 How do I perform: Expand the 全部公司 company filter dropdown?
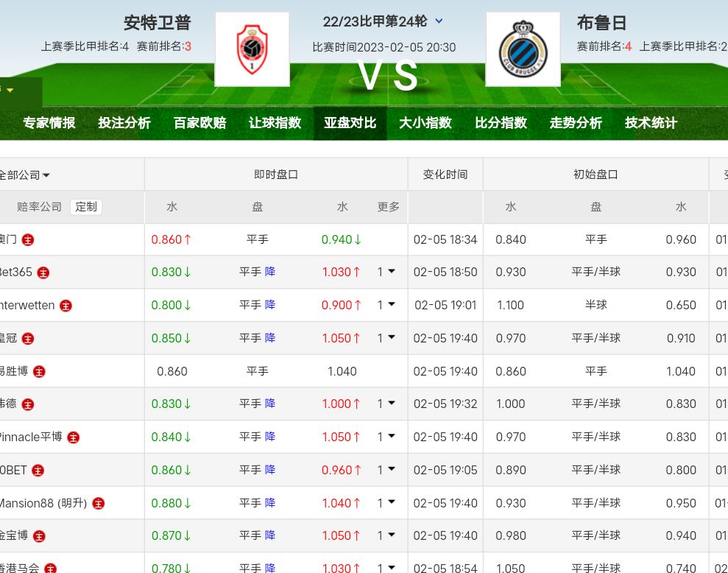point(25,175)
